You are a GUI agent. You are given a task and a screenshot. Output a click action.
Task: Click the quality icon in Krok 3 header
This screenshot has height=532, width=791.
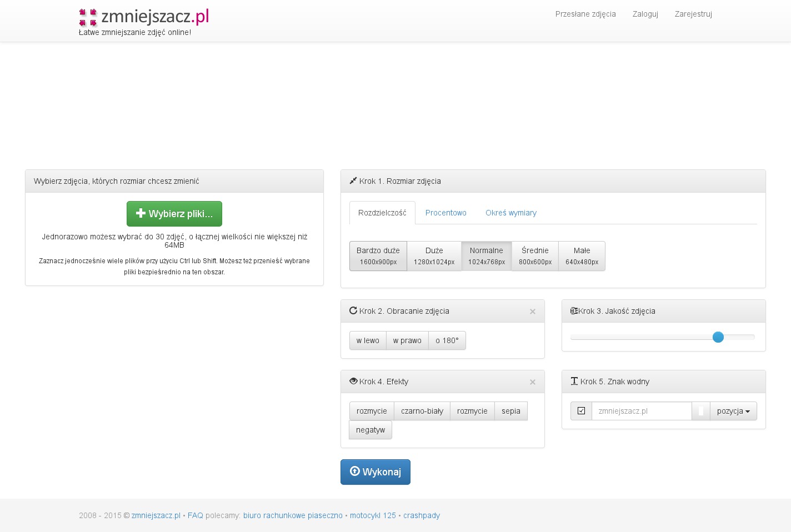pyautogui.click(x=574, y=311)
